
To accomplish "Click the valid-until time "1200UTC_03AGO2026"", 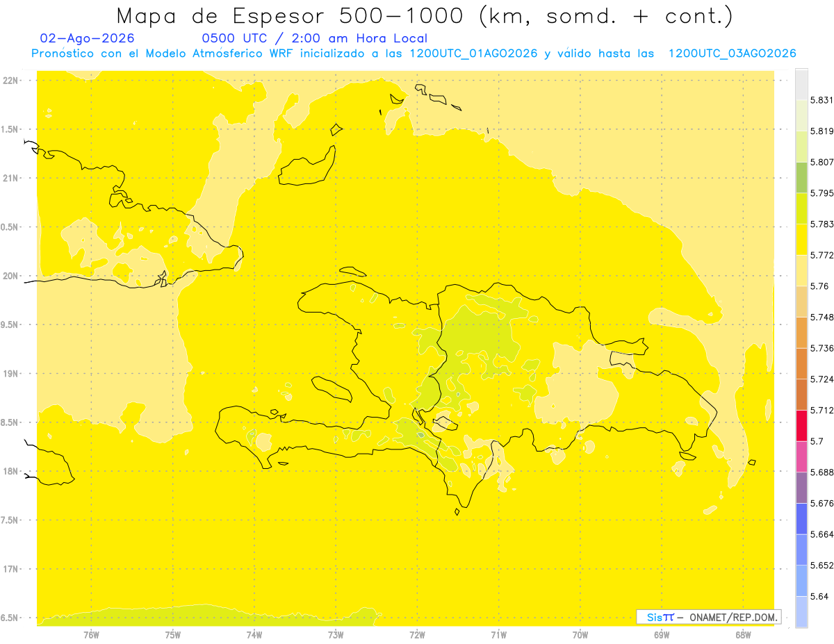I will point(733,53).
